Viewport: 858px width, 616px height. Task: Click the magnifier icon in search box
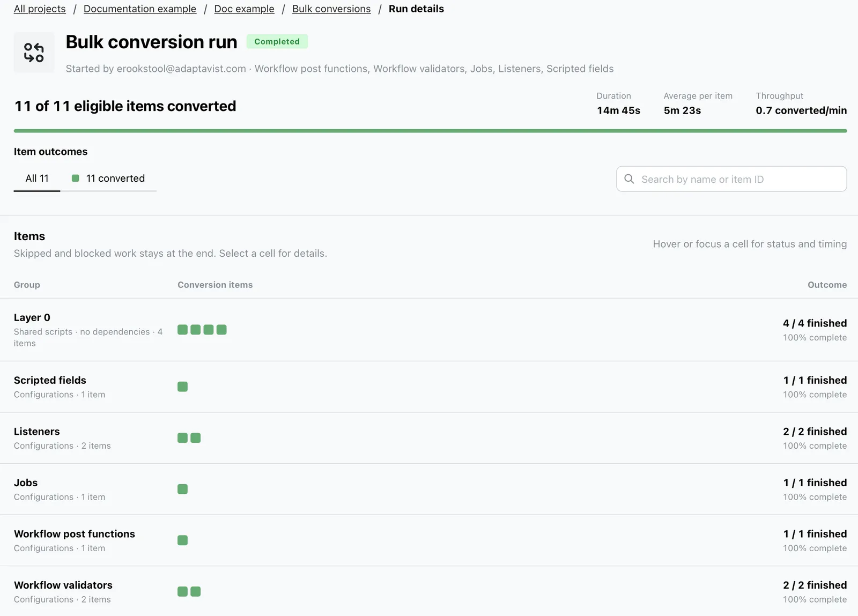pyautogui.click(x=629, y=179)
